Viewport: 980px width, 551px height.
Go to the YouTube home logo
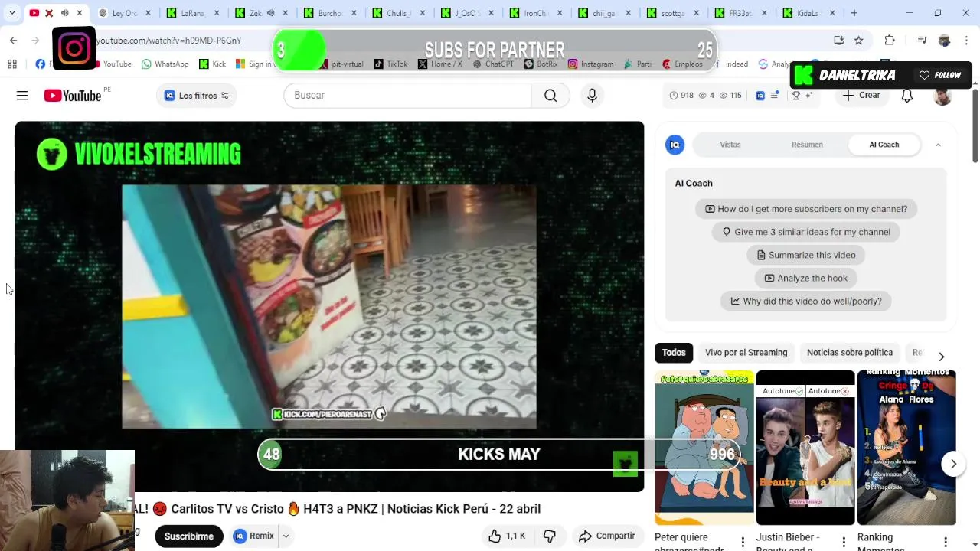[73, 96]
